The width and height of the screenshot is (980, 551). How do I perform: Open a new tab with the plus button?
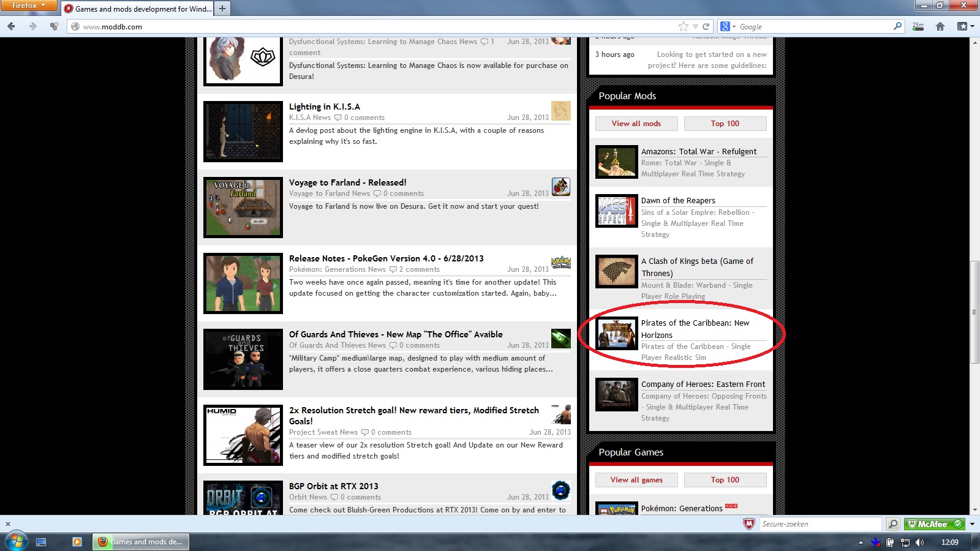[x=222, y=9]
